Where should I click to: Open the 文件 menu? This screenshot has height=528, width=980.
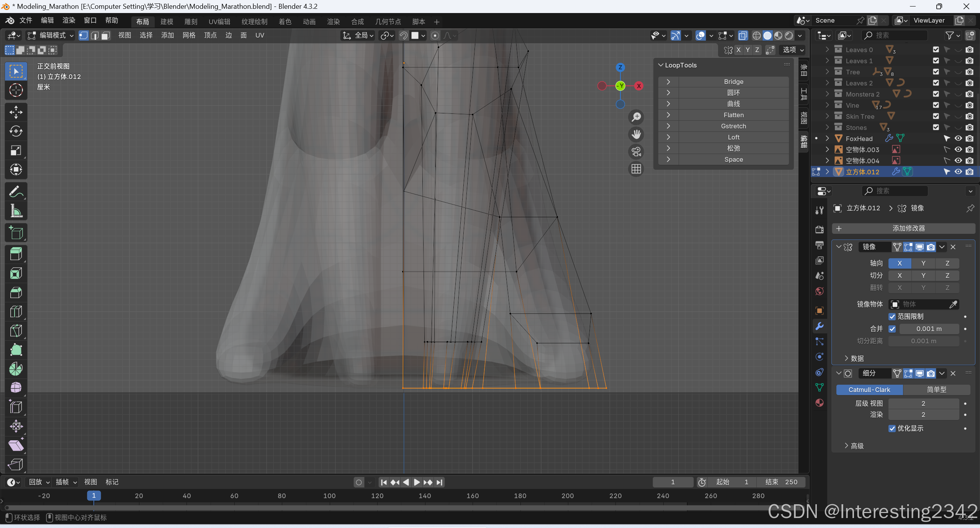click(x=26, y=20)
